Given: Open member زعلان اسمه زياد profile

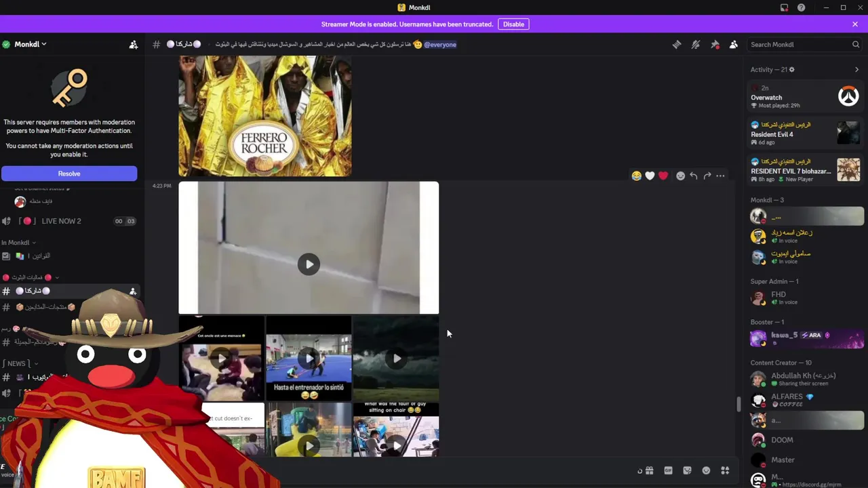Looking at the screenshot, I should click(x=805, y=236).
